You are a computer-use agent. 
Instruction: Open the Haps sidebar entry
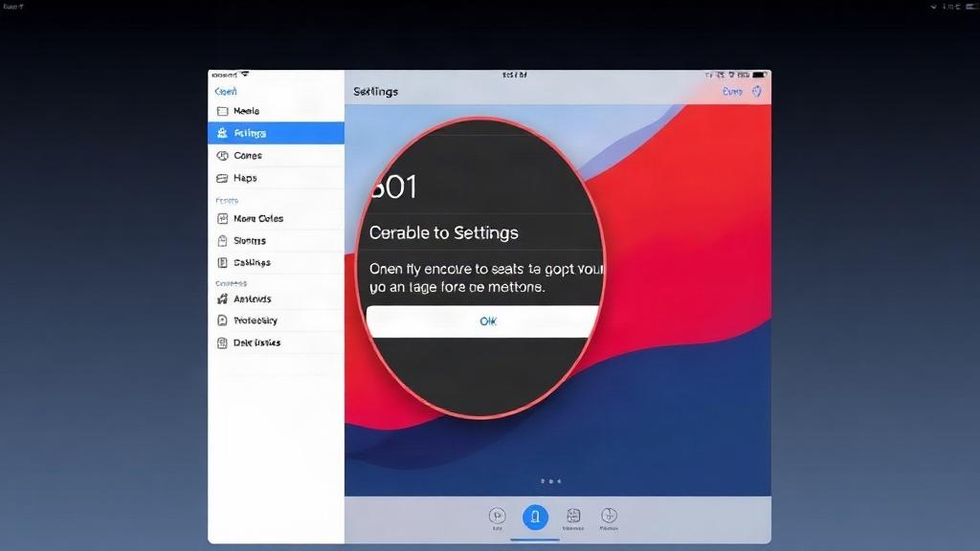pos(276,178)
